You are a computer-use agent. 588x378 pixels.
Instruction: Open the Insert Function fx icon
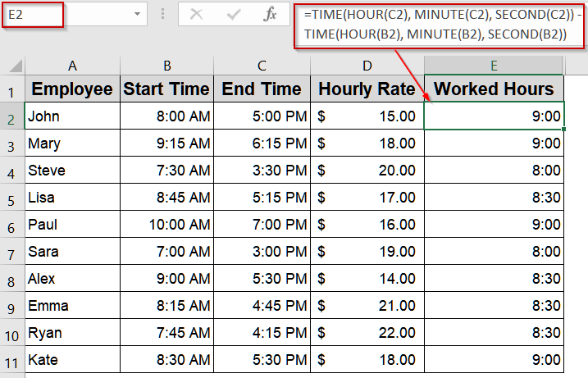270,14
